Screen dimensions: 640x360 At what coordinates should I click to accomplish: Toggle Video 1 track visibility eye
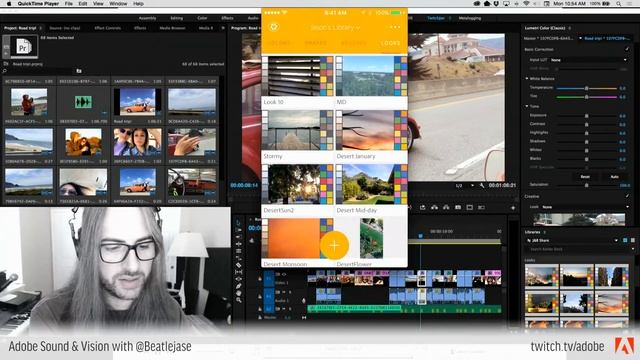[x=284, y=274]
